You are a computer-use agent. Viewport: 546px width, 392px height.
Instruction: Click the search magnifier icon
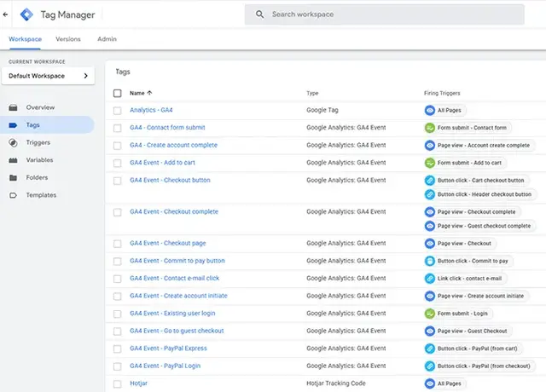(x=259, y=14)
